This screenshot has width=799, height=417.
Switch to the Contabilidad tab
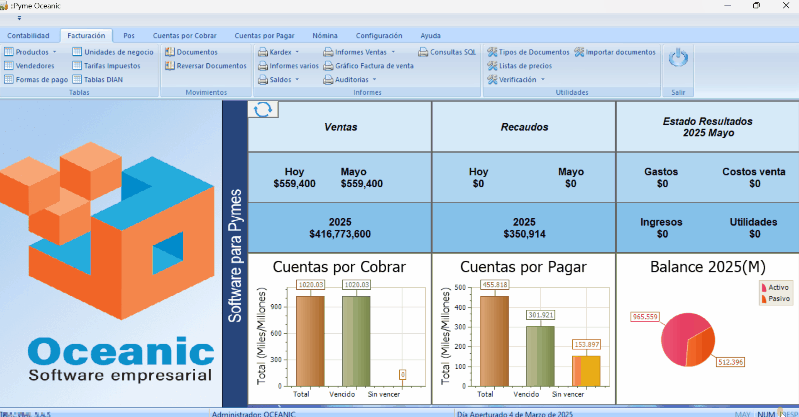pos(28,35)
